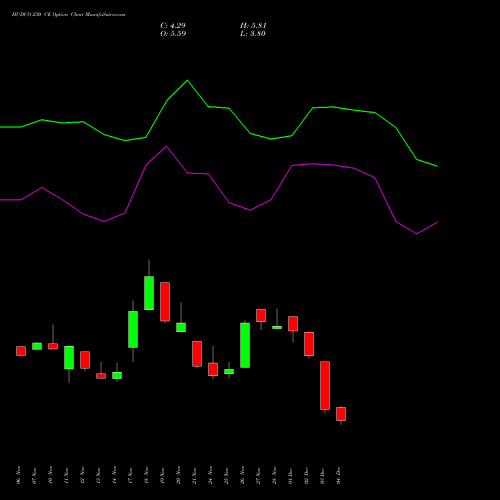
Task: Select the 03 Dec date label
Action: point(322,475)
